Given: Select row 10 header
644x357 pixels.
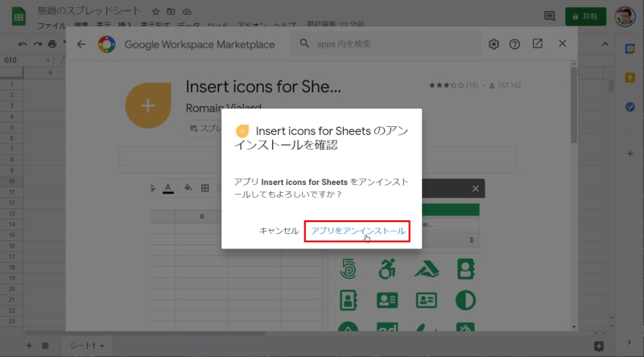Looking at the screenshot, I should (x=11, y=181).
